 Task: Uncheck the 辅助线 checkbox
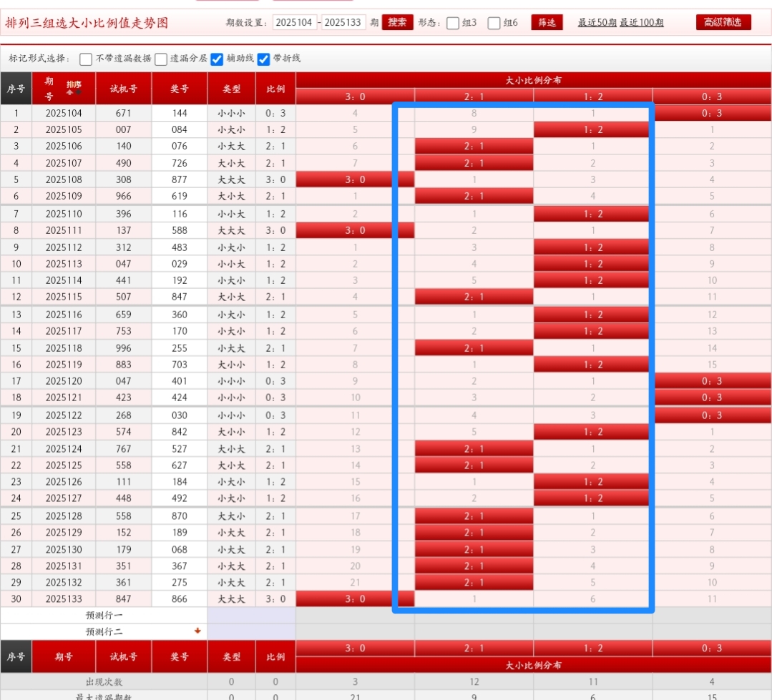[x=217, y=59]
